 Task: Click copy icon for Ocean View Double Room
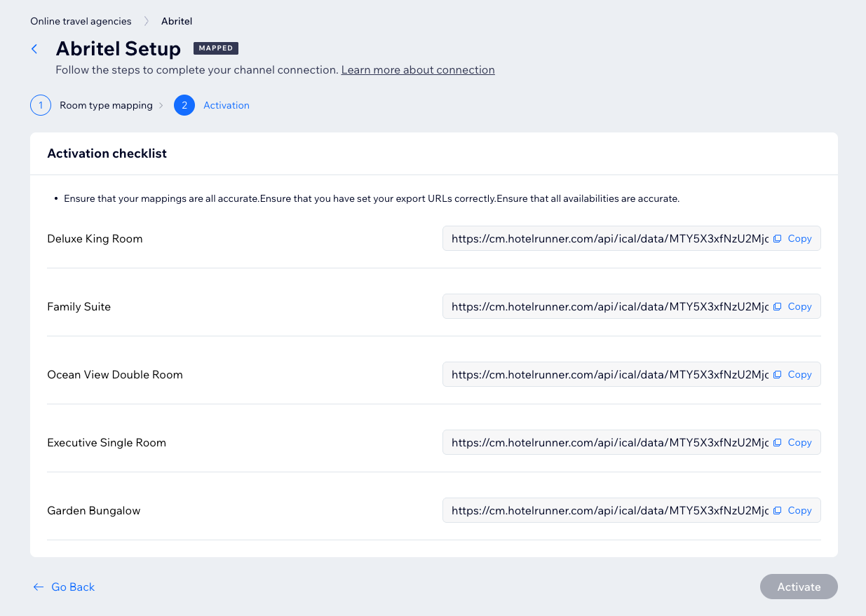point(777,375)
